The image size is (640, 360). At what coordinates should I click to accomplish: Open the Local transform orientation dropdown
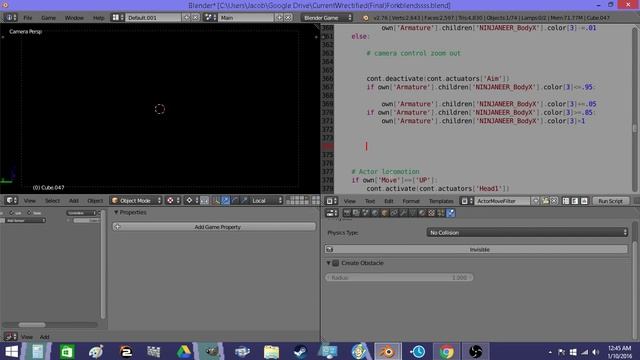coord(267,200)
